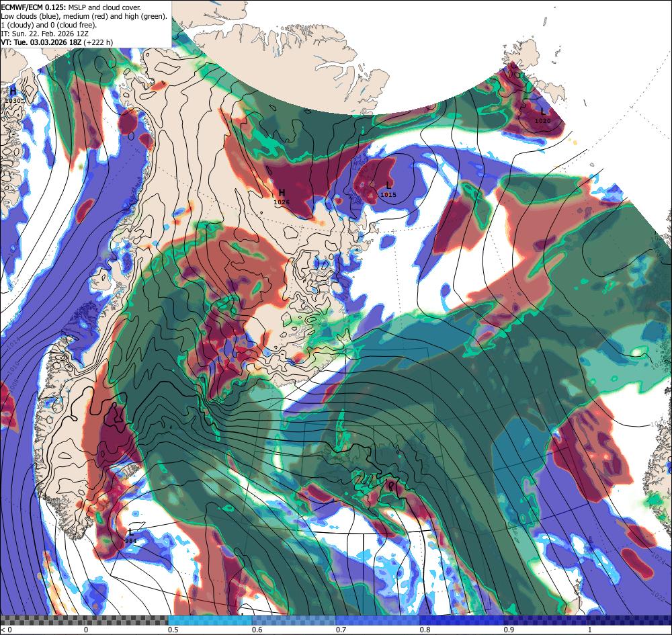
Task: Click the light blue 0.5–0.6 color bar segment
Action: (210, 620)
